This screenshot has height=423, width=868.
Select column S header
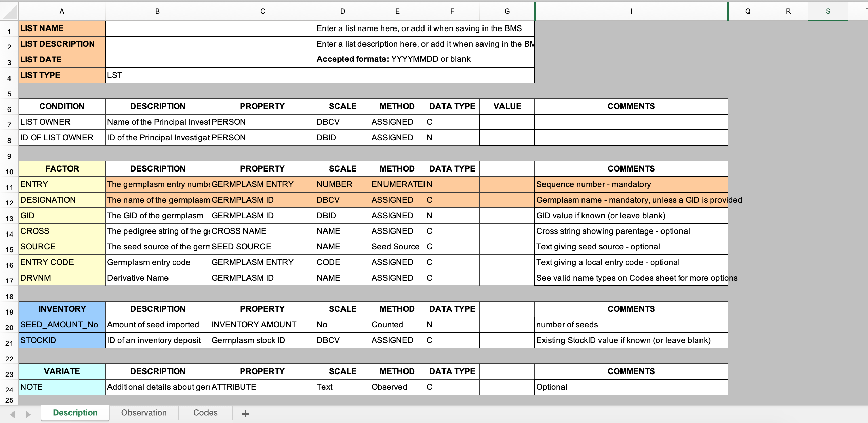(x=828, y=11)
